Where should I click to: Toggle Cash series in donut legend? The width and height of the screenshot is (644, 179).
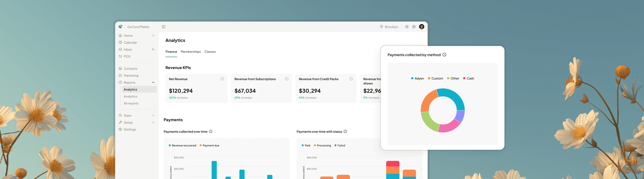point(468,79)
